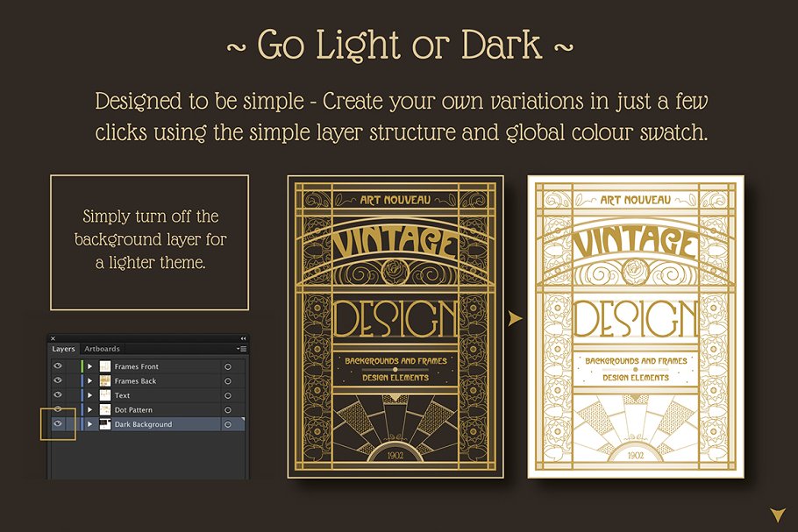The height and width of the screenshot is (532, 798).
Task: Target the Dark Background layer circle
Action: click(x=228, y=424)
